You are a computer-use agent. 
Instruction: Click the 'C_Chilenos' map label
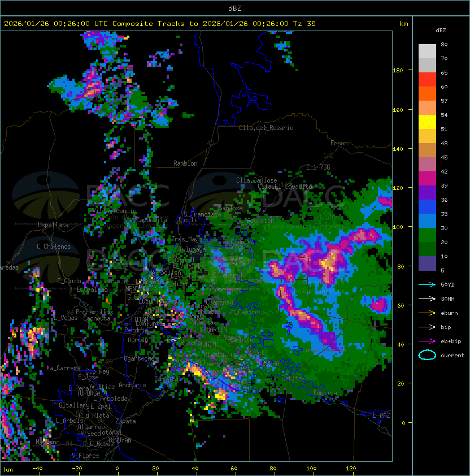click(54, 246)
